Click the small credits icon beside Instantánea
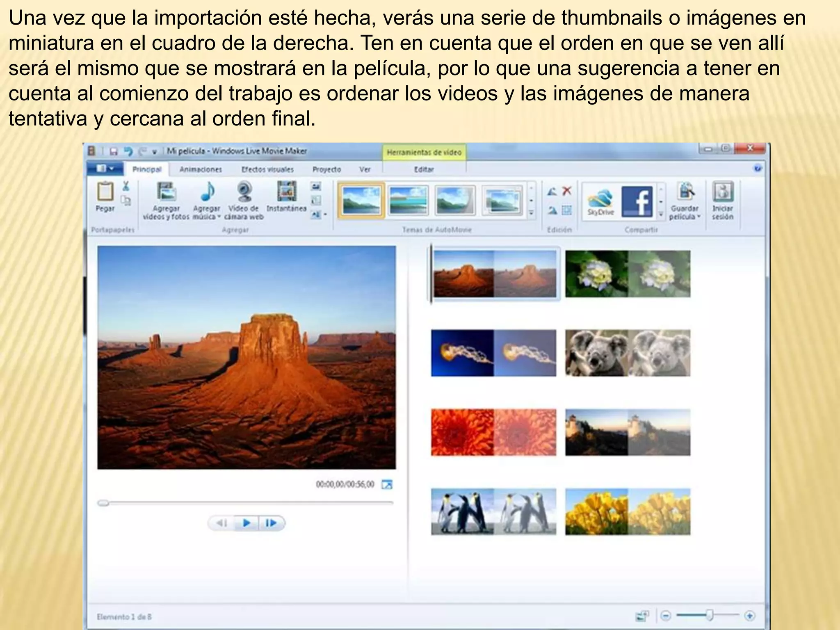840x630 pixels. pos(315,214)
